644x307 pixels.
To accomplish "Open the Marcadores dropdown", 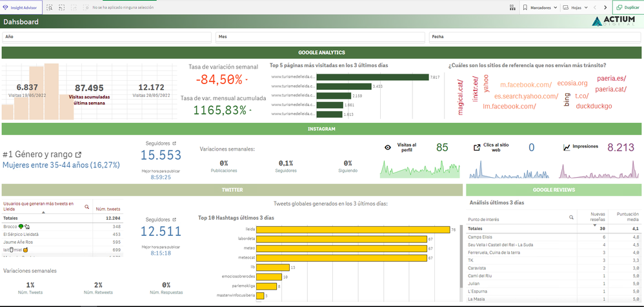I will 539,8.
